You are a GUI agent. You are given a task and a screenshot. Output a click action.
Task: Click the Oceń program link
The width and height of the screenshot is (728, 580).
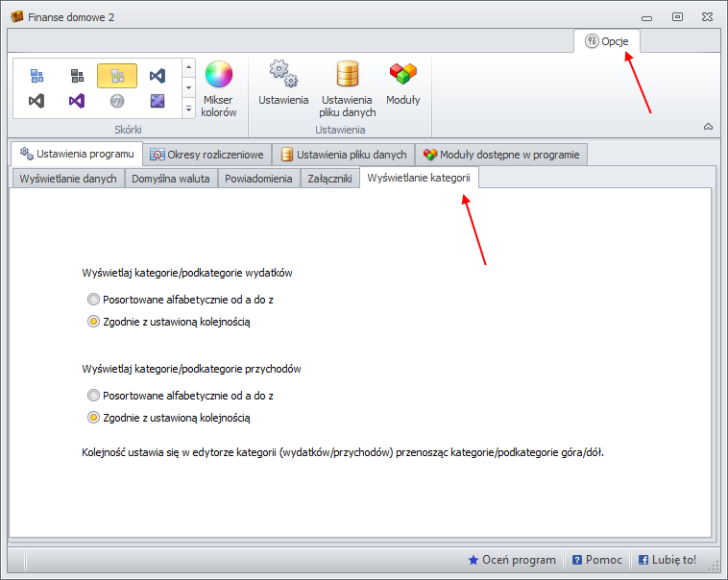point(512,560)
